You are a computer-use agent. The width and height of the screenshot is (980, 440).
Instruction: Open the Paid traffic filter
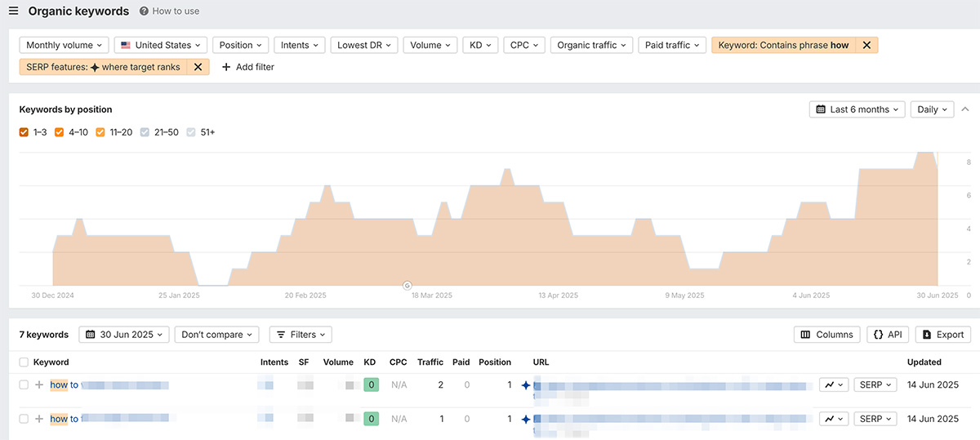tap(672, 46)
